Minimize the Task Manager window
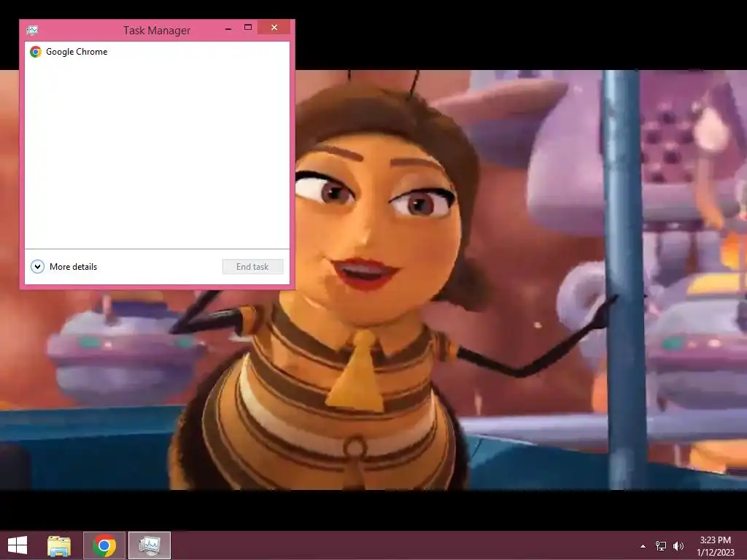Viewport: 747px width, 560px height. coord(228,28)
